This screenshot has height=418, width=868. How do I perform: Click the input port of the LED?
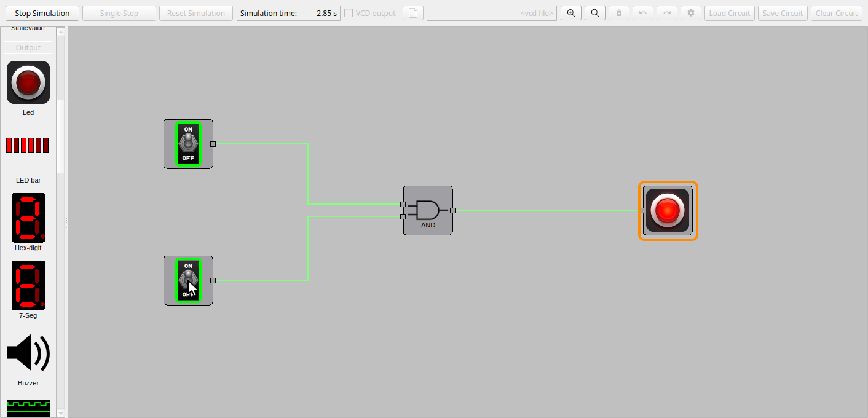tap(642, 210)
